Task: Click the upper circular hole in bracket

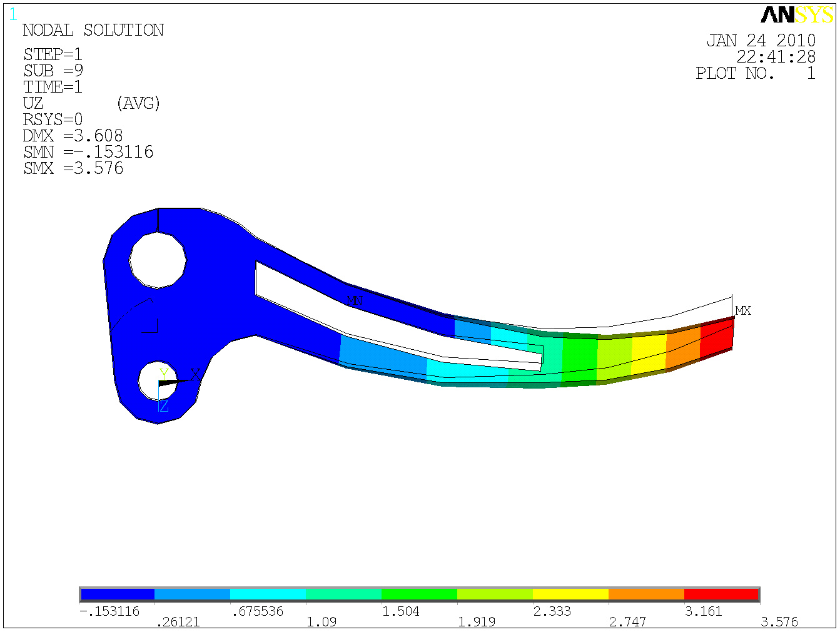Action: click(158, 260)
